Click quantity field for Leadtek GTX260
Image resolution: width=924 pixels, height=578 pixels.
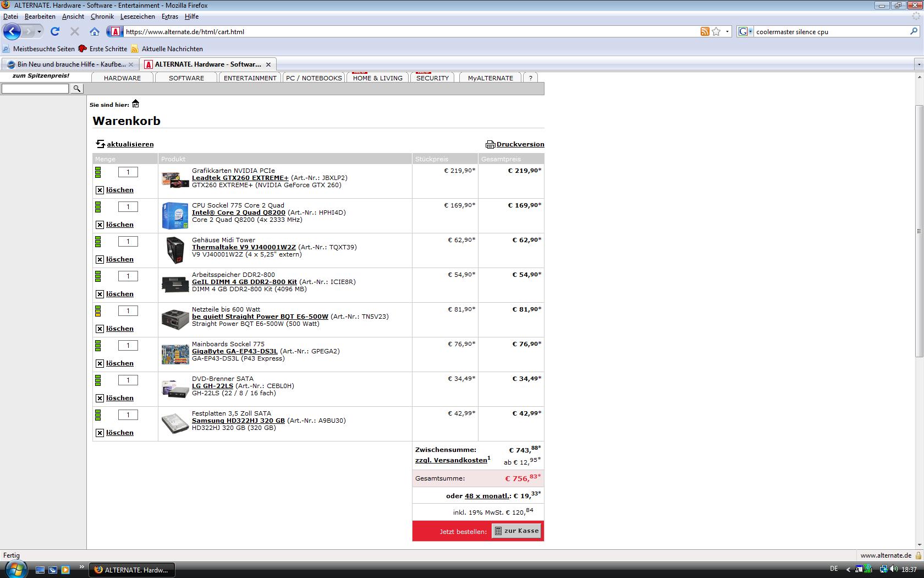(128, 172)
